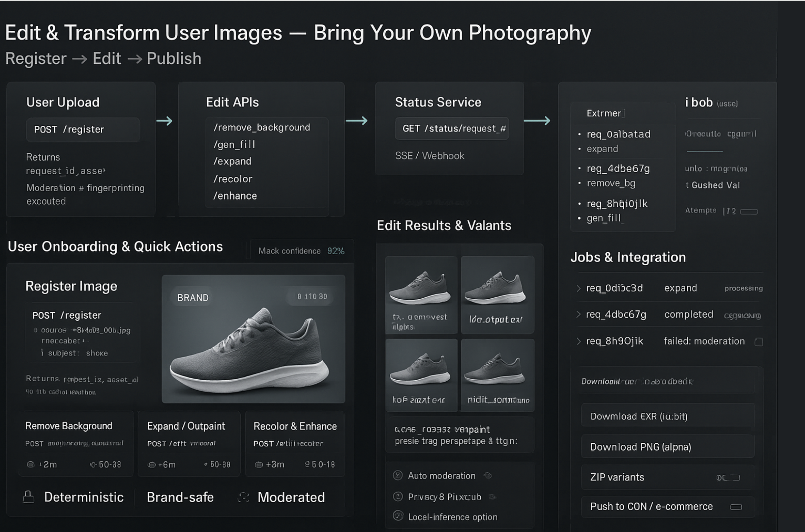Click the time icon in the Expand / Outpaint card
The image size is (805, 532).
pos(151,465)
